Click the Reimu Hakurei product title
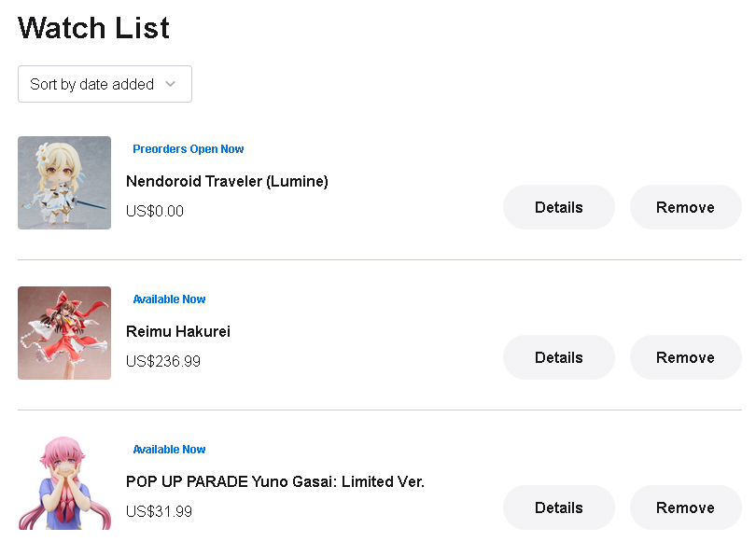This screenshot has width=756, height=556. pos(178,331)
